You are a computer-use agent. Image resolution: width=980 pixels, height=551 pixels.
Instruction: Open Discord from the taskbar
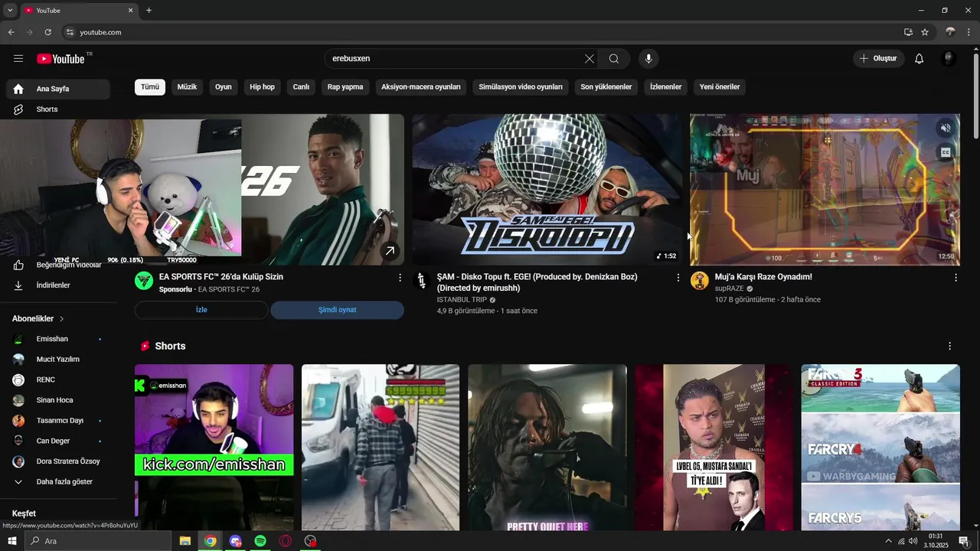(x=235, y=541)
